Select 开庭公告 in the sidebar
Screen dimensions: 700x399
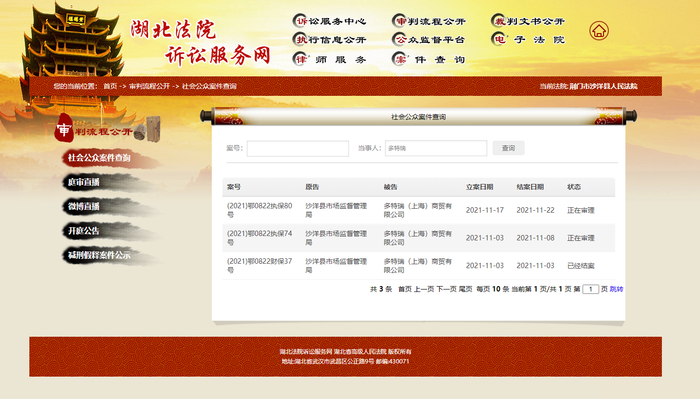pyautogui.click(x=83, y=231)
